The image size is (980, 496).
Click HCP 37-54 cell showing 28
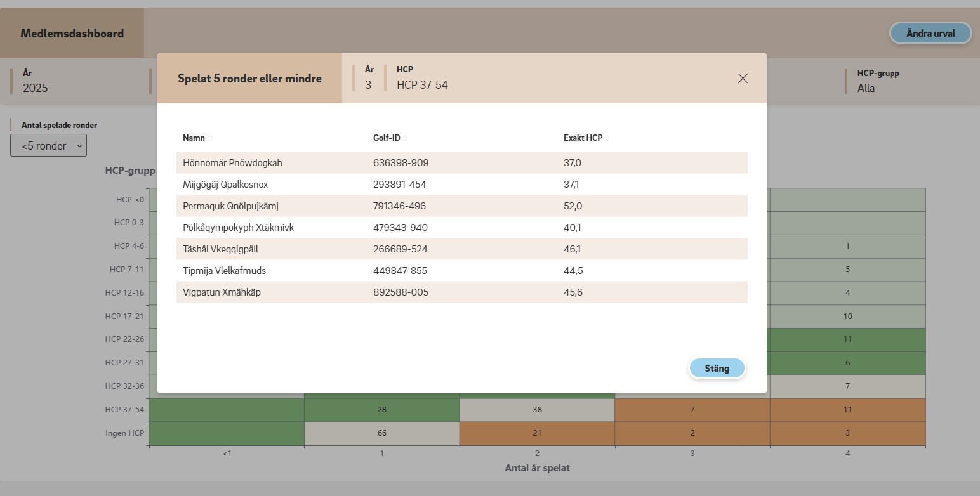(381, 410)
